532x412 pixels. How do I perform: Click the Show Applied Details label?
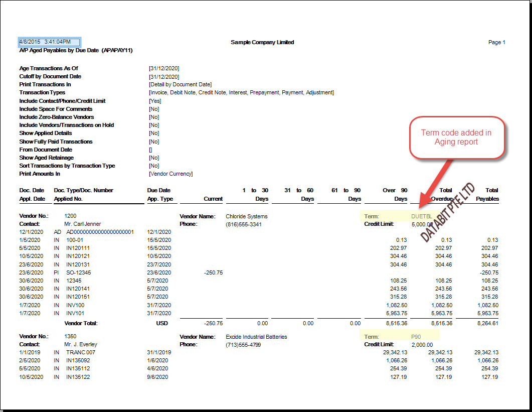coord(46,133)
